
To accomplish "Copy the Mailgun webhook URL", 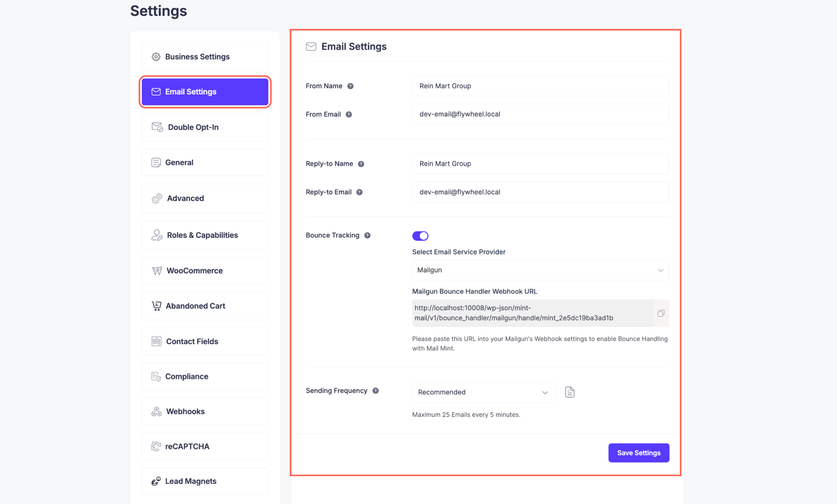I will (x=661, y=313).
